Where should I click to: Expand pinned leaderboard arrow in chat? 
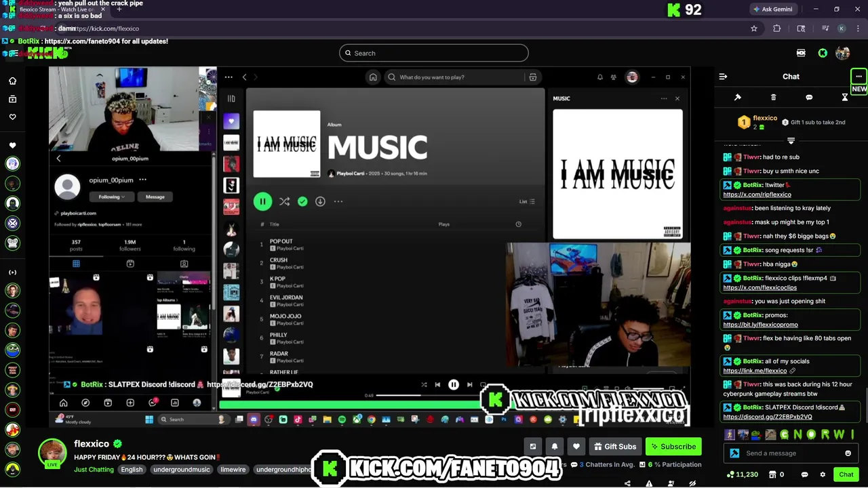791,140
